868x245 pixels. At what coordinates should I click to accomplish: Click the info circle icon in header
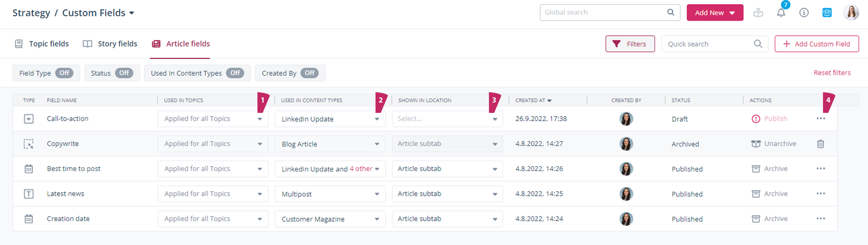click(804, 13)
